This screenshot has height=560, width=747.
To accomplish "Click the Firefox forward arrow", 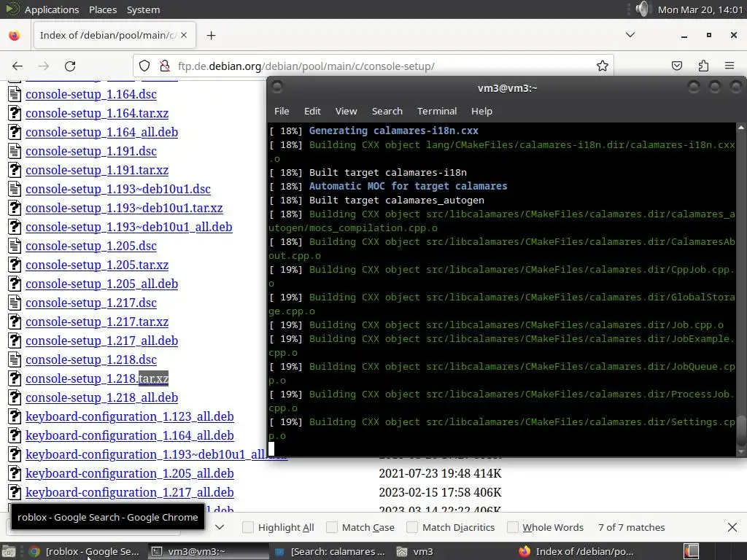I will (44, 66).
